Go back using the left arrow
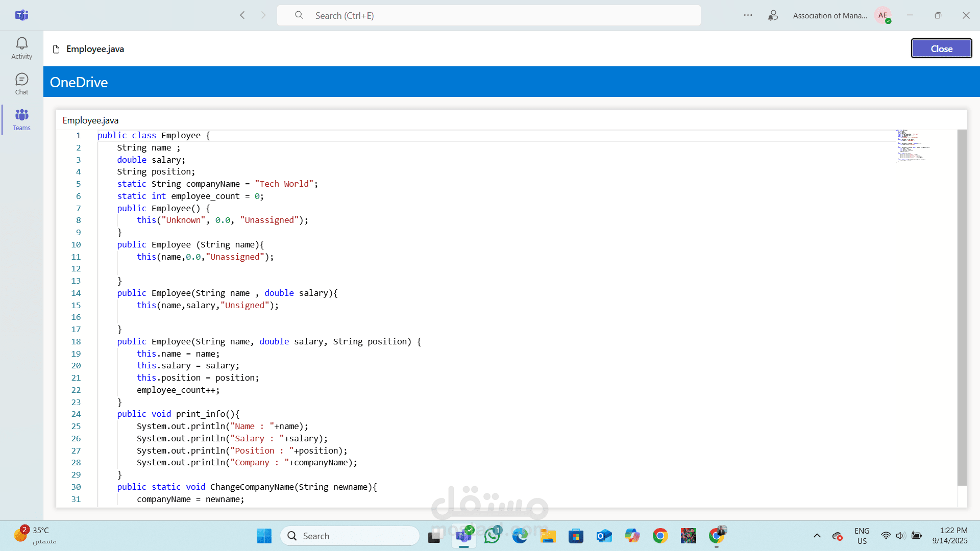980x551 pixels. (x=242, y=15)
